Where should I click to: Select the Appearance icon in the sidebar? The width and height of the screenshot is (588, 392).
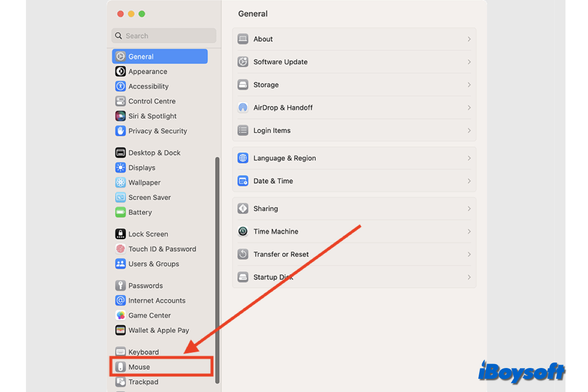coord(121,71)
